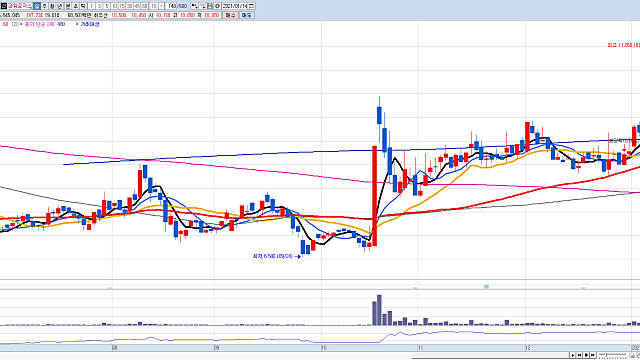The height and width of the screenshot is (360, 640).
Task: Select the tick (틱) chart type button
Action: point(83,6)
